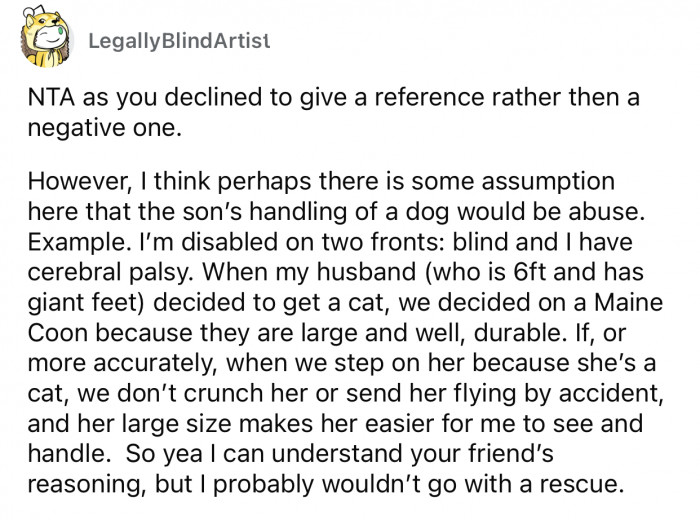Open the LegallyBlindArtist username profile link

click(x=179, y=41)
